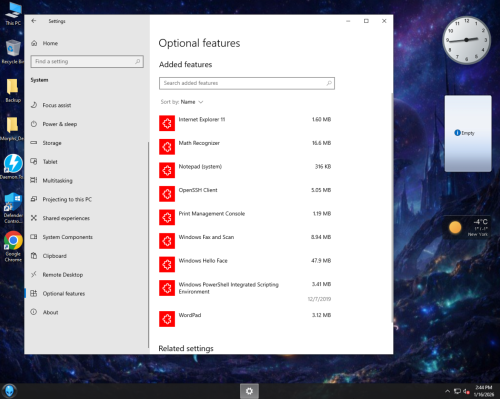
Task: Open the Sort by Name dropdown
Action: click(x=182, y=102)
